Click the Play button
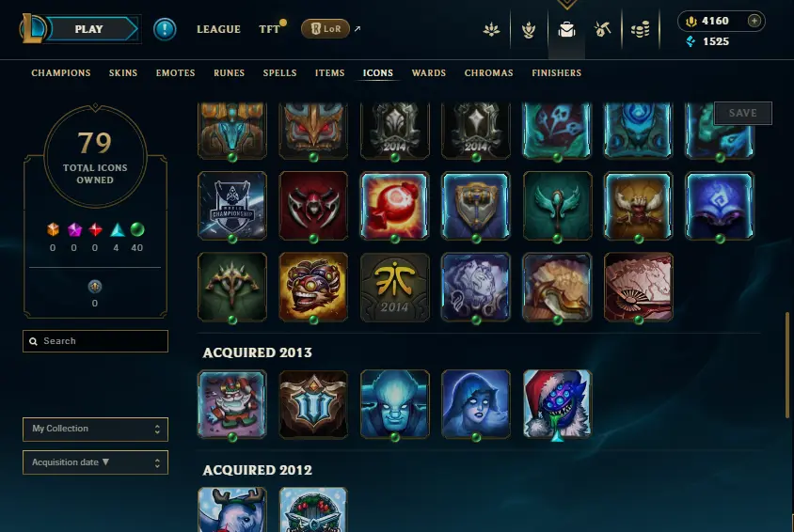The width and height of the screenshot is (794, 532). tap(90, 29)
